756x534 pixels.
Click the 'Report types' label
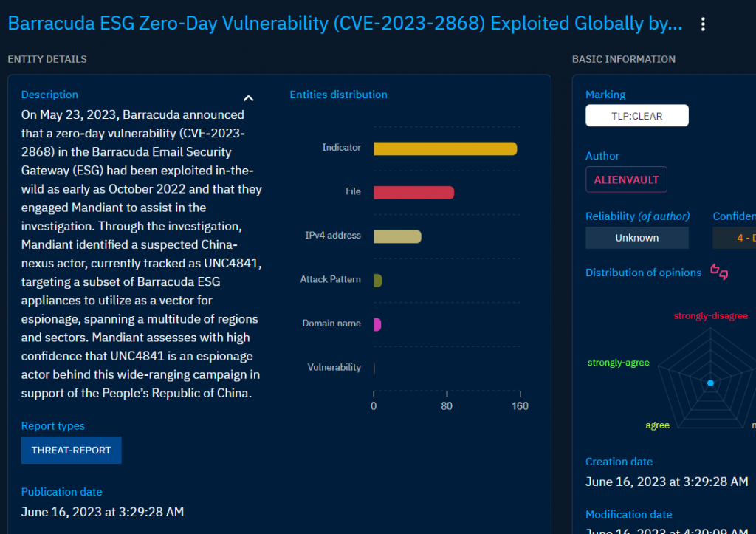click(53, 426)
